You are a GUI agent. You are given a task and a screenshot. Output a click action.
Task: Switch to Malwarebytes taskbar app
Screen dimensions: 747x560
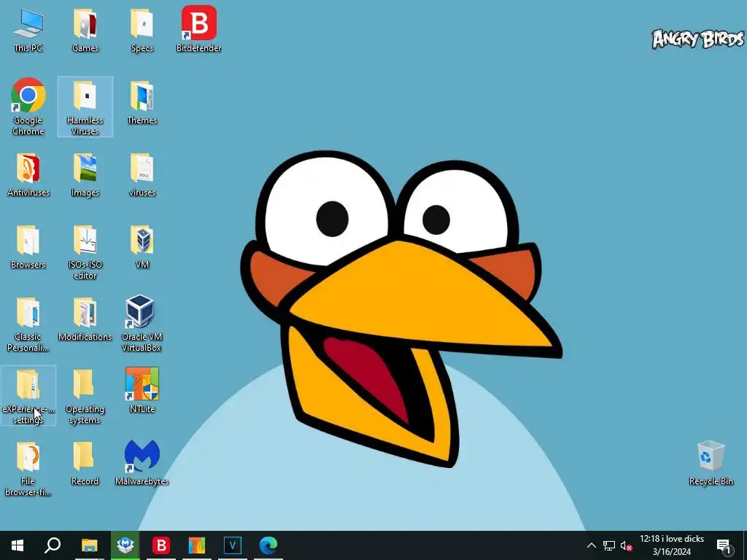125,545
